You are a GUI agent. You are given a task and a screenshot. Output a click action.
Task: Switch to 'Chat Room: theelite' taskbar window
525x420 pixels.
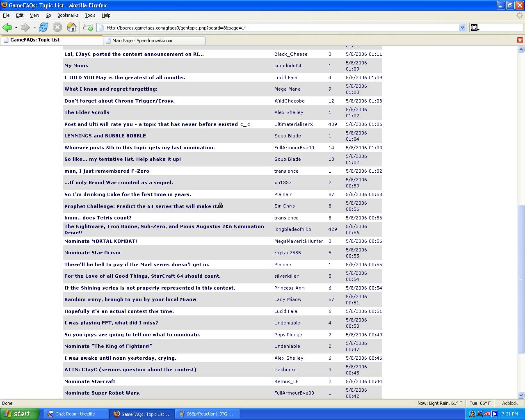[x=76, y=414]
